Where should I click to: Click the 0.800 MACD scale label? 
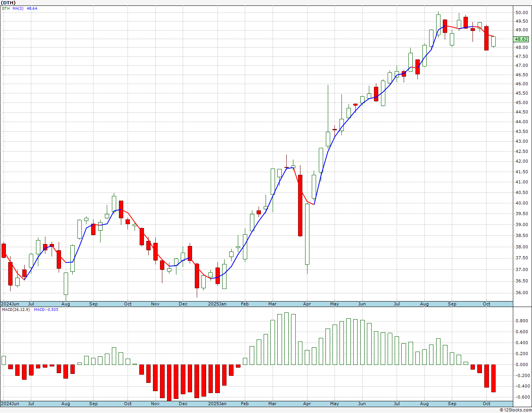pyautogui.click(x=521, y=321)
